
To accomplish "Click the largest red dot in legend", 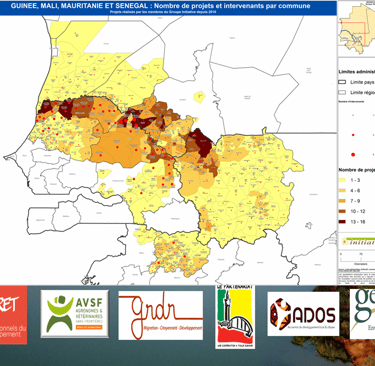I will pos(353,154).
